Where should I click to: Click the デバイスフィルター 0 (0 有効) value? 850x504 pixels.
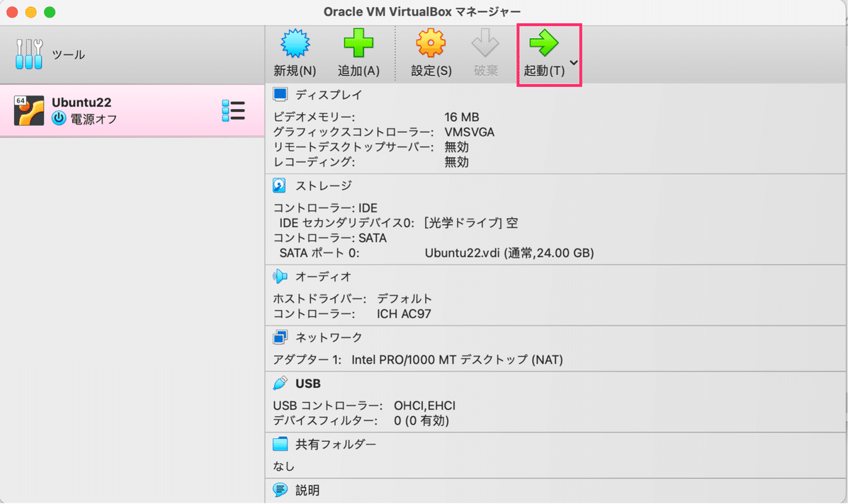pos(422,420)
